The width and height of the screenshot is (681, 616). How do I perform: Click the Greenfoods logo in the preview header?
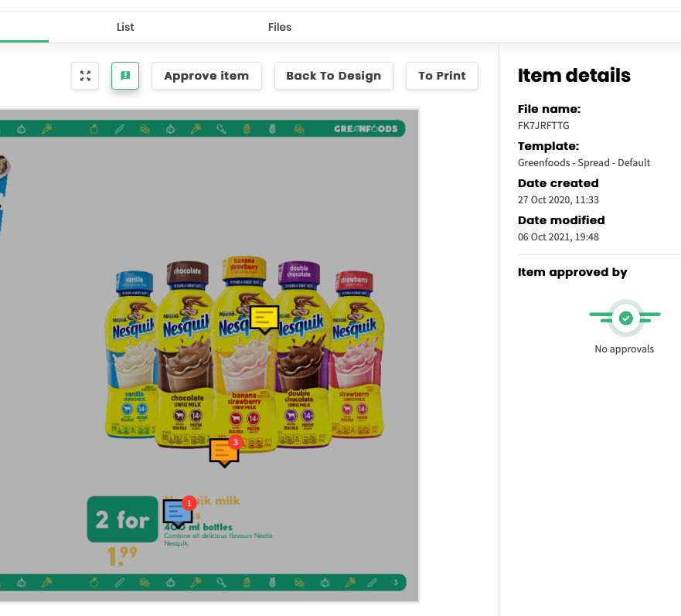click(x=366, y=128)
